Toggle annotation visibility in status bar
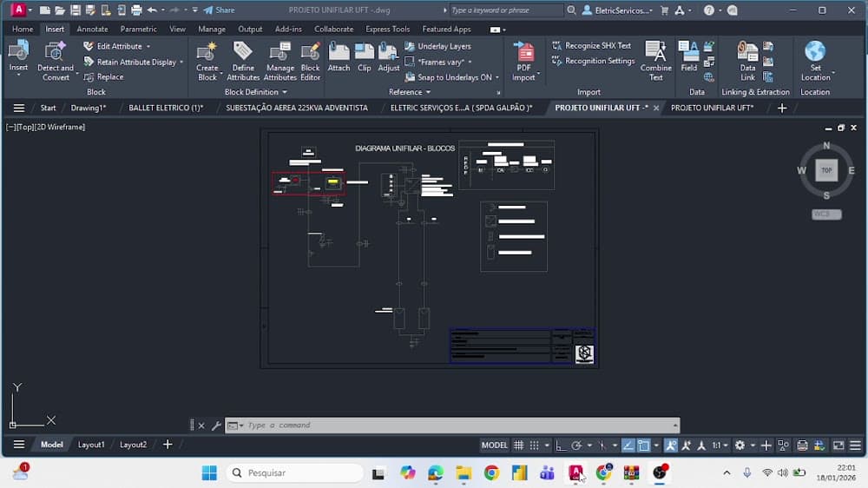 click(x=670, y=445)
